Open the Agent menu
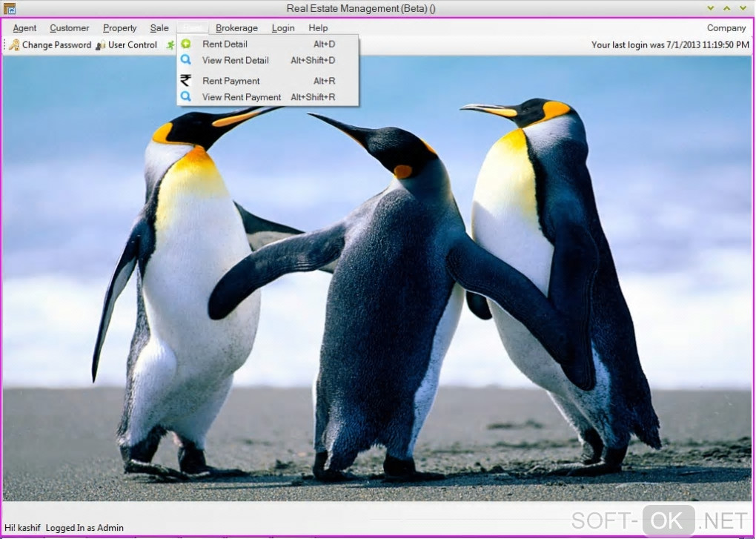The height and width of the screenshot is (539, 756). click(x=24, y=28)
